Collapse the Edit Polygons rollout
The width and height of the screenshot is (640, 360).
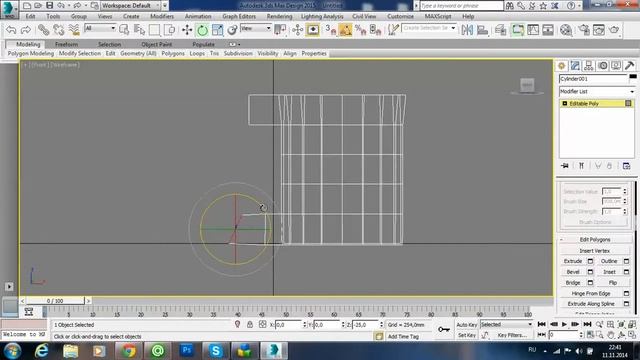(595, 240)
